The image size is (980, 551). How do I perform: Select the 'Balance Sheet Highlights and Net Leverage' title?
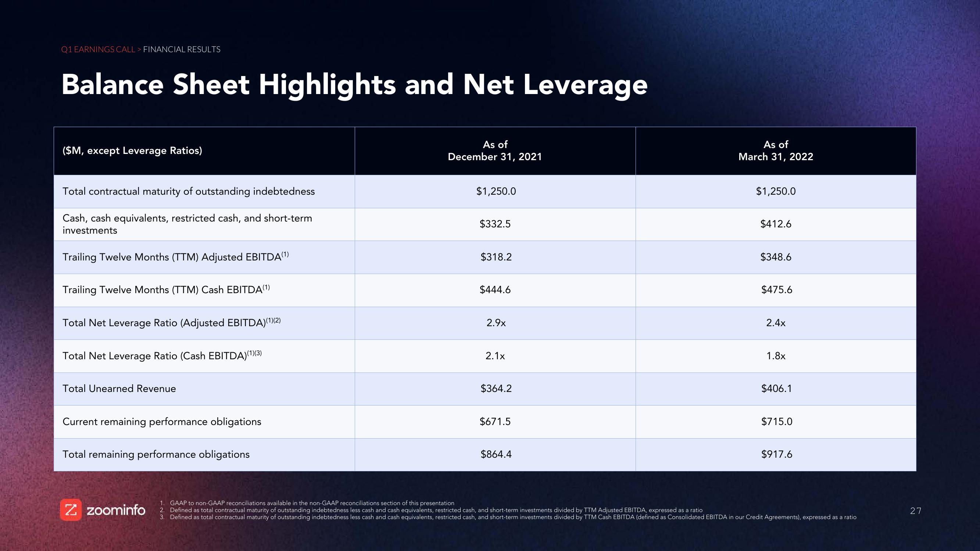(x=354, y=86)
